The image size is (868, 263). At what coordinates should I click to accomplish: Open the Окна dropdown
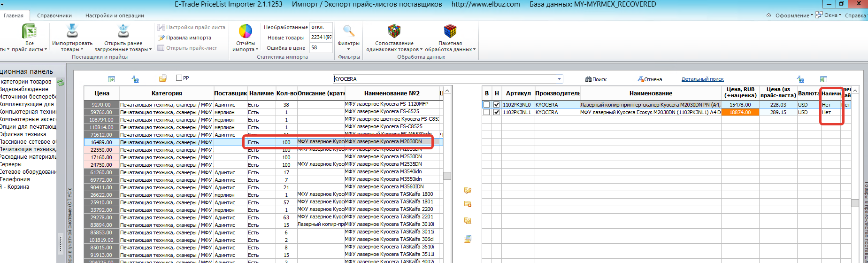pyautogui.click(x=828, y=15)
